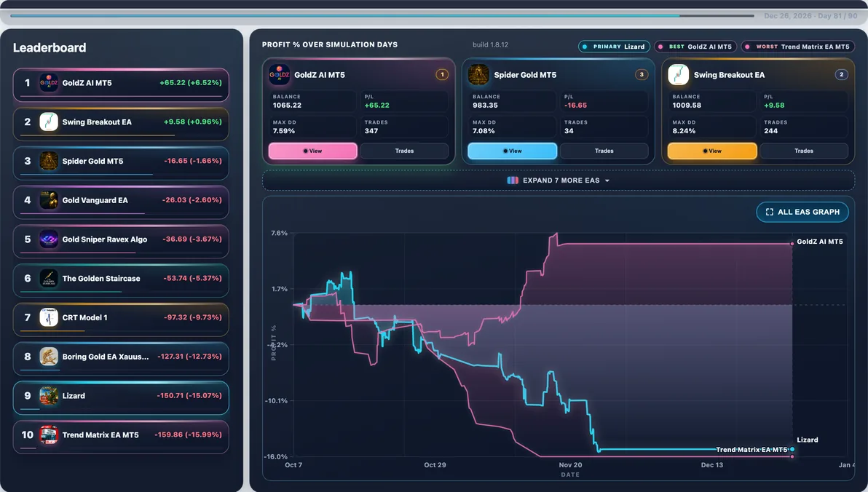Click GoldZ AI MT5 chart end label

(x=819, y=242)
